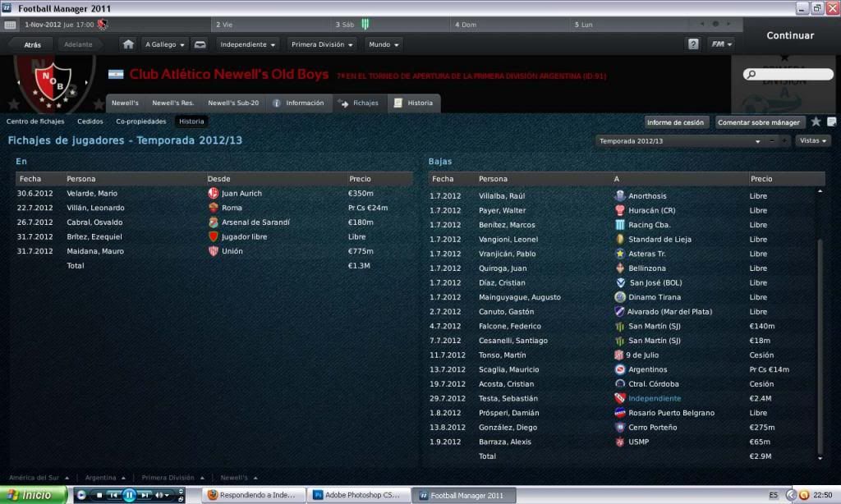Click the Dinamo Tirana badge
Screen dimensions: 841x504
point(619,298)
